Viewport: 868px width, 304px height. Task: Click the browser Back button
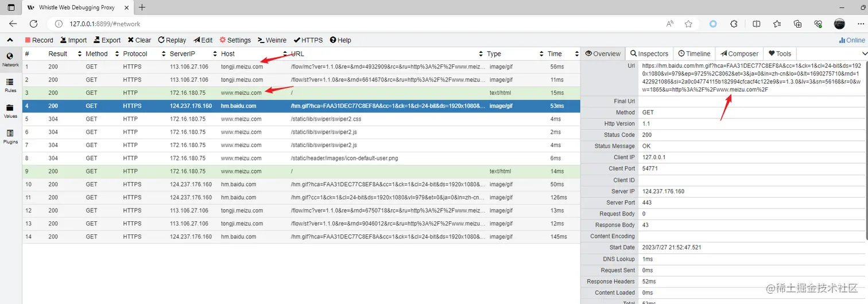coord(13,24)
